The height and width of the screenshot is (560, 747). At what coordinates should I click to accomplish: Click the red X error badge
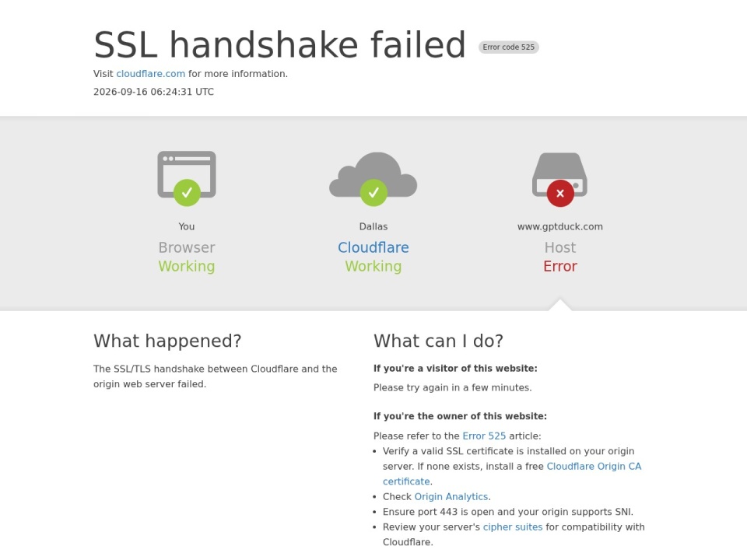560,194
